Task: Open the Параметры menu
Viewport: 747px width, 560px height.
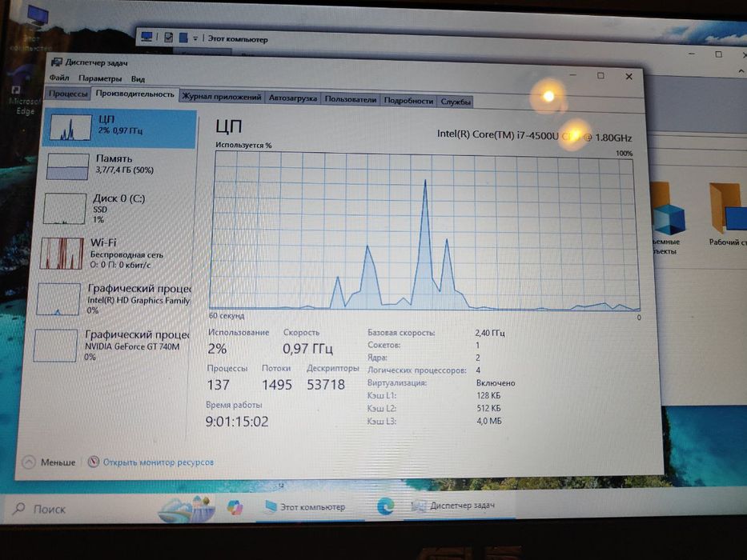Action: pyautogui.click(x=99, y=78)
